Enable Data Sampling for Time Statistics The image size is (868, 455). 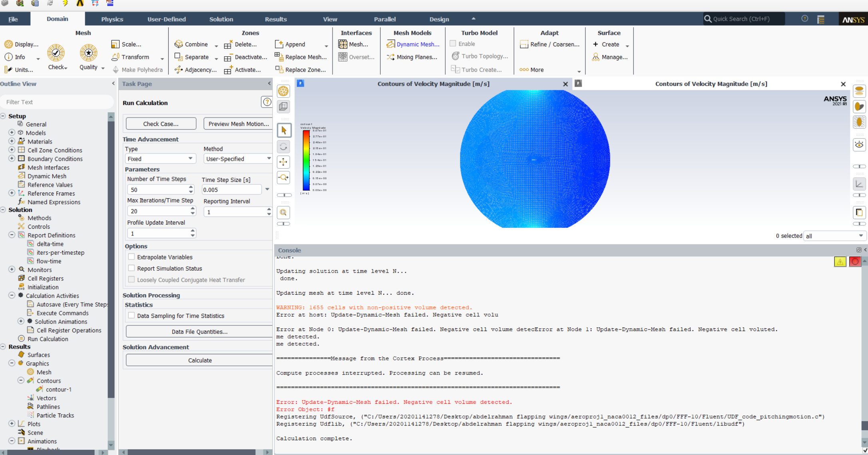tap(131, 315)
